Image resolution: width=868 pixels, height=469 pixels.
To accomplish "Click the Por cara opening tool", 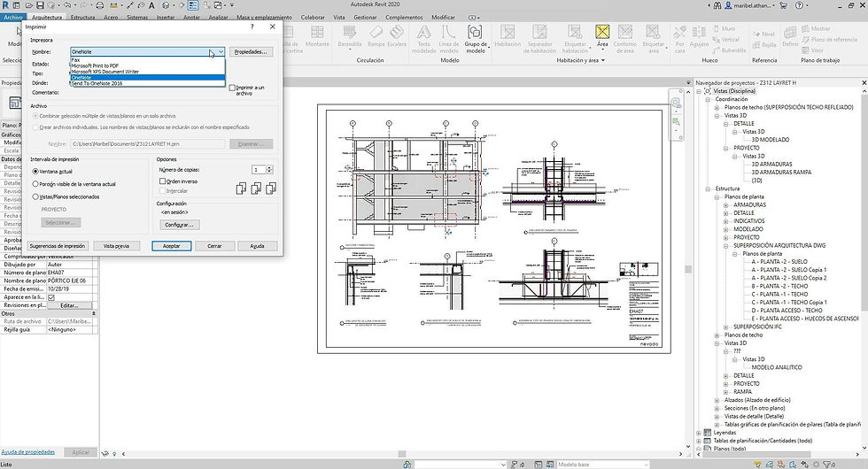I will tap(680, 39).
